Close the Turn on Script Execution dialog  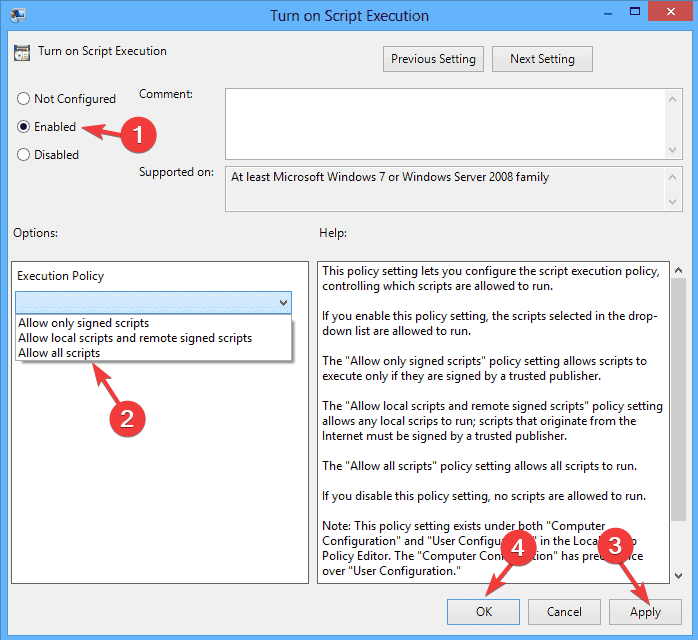(x=670, y=12)
